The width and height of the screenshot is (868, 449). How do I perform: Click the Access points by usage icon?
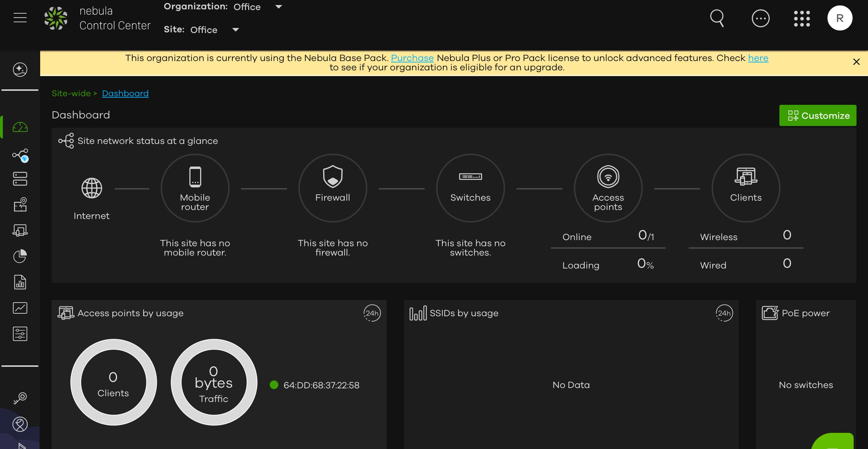[66, 313]
